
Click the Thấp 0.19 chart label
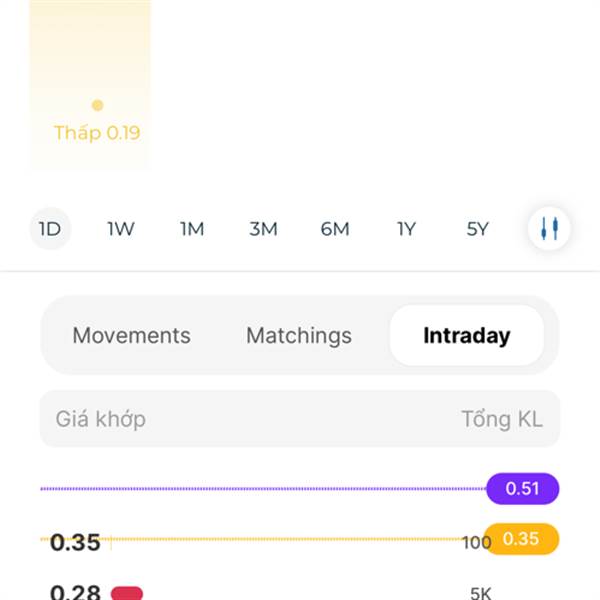click(97, 133)
